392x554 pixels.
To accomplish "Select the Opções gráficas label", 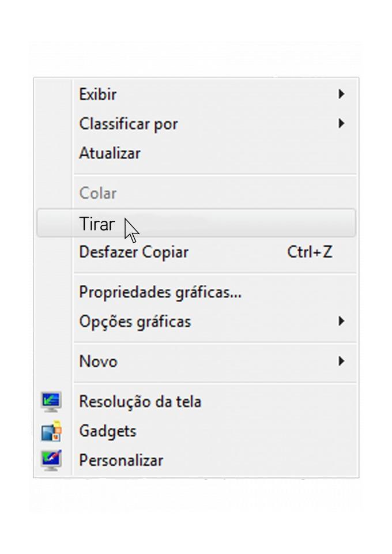I will pos(135,322).
